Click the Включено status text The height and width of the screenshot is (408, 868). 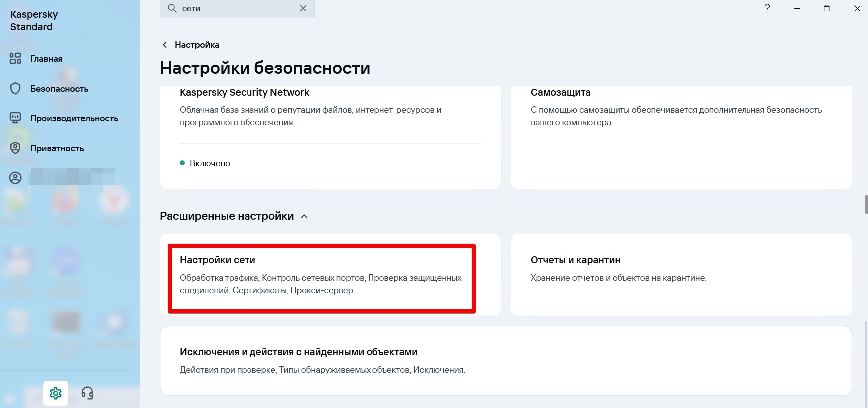[210, 163]
